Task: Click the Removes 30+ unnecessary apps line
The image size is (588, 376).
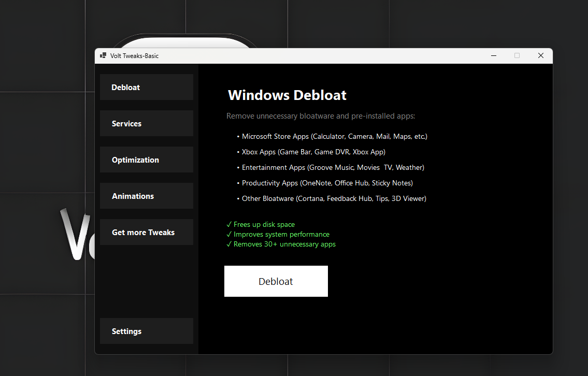Action: [281, 244]
